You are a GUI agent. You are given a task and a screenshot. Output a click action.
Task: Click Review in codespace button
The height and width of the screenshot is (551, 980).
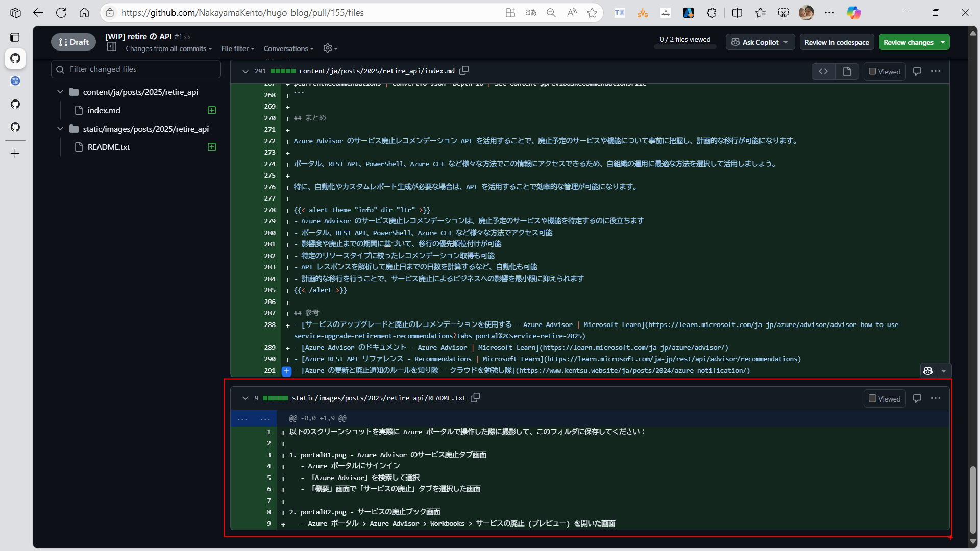(x=837, y=42)
